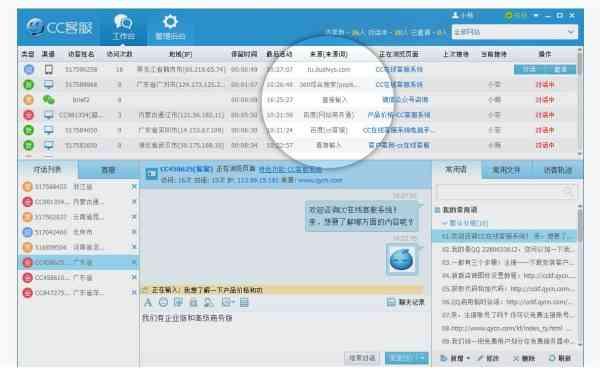
Task: Click the visitor info icon in chat header
Action: (x=151, y=174)
